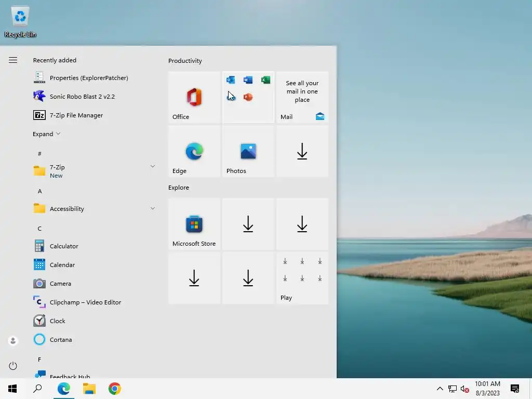Jump to letter C index
This screenshot has width=532, height=399.
[x=39, y=229]
